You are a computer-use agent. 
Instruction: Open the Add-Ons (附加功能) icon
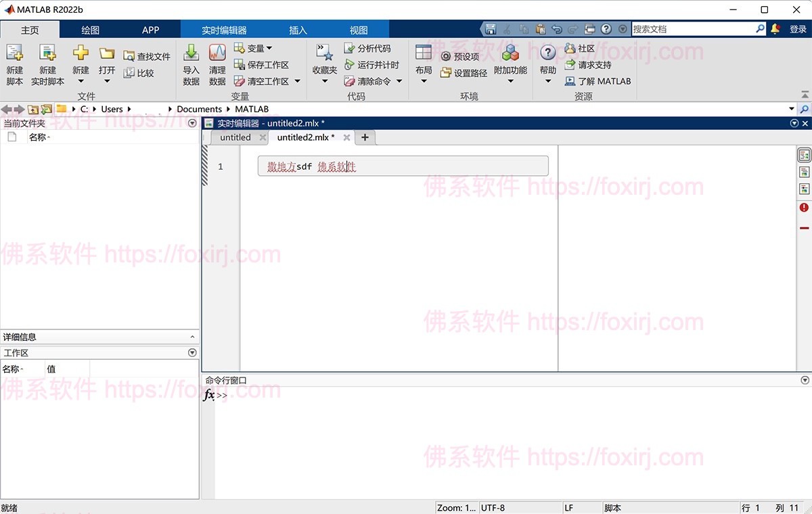tap(510, 53)
